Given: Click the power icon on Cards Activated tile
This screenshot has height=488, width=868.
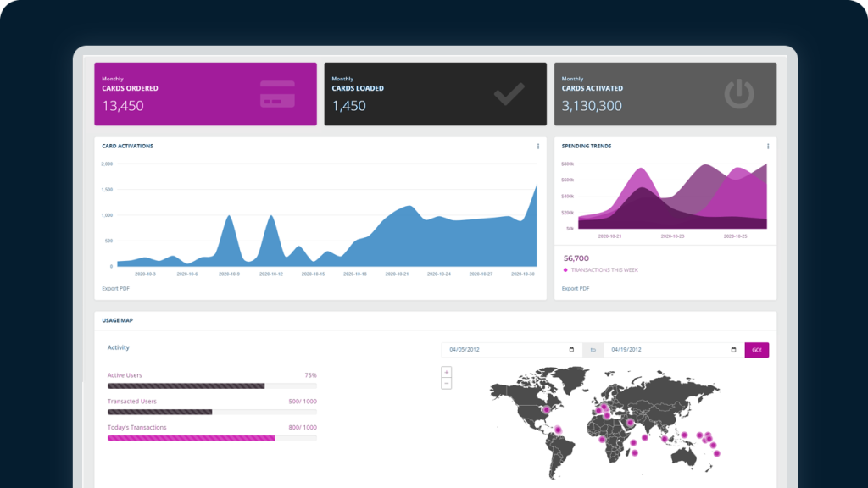Looking at the screenshot, I should click(x=738, y=94).
